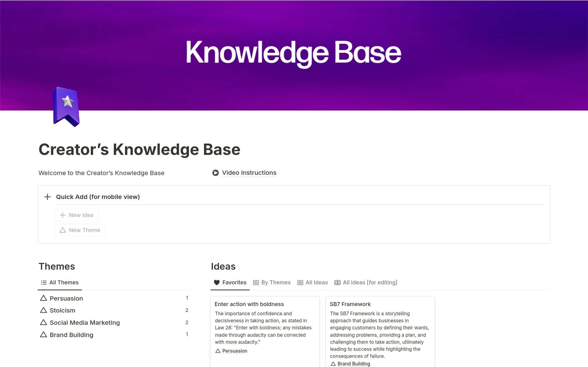This screenshot has width=588, height=367.
Task: Click the New Idea plus icon
Action: click(63, 215)
